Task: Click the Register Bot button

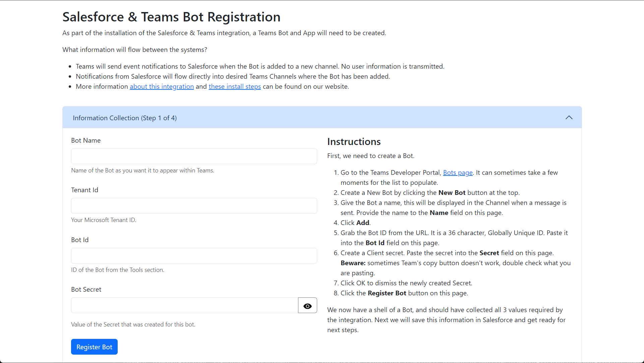Action: click(x=94, y=347)
